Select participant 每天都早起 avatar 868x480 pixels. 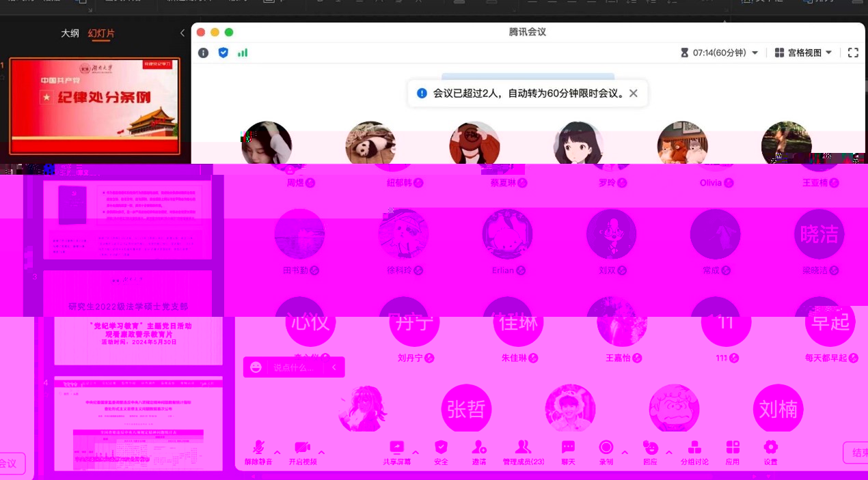tap(830, 322)
